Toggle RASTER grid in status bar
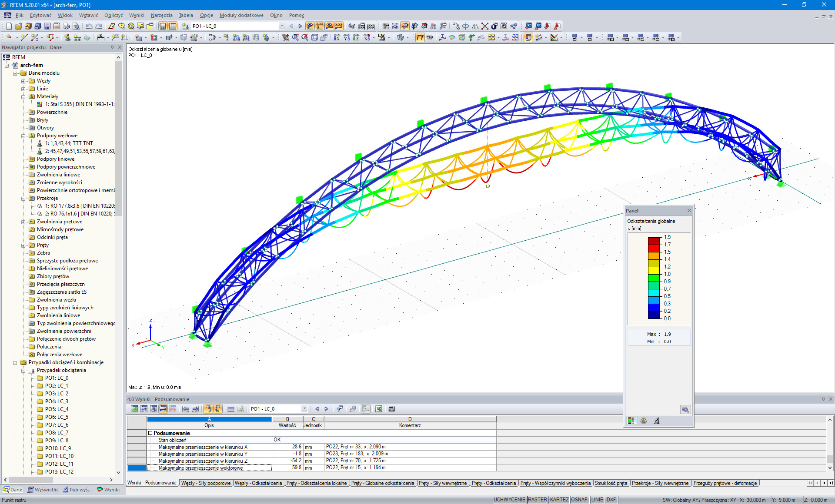The image size is (835, 504). coord(537,500)
